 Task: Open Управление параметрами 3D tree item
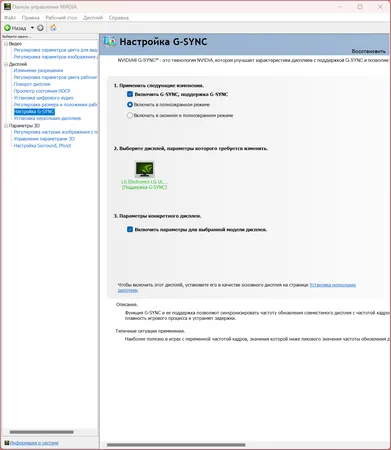(x=44, y=139)
